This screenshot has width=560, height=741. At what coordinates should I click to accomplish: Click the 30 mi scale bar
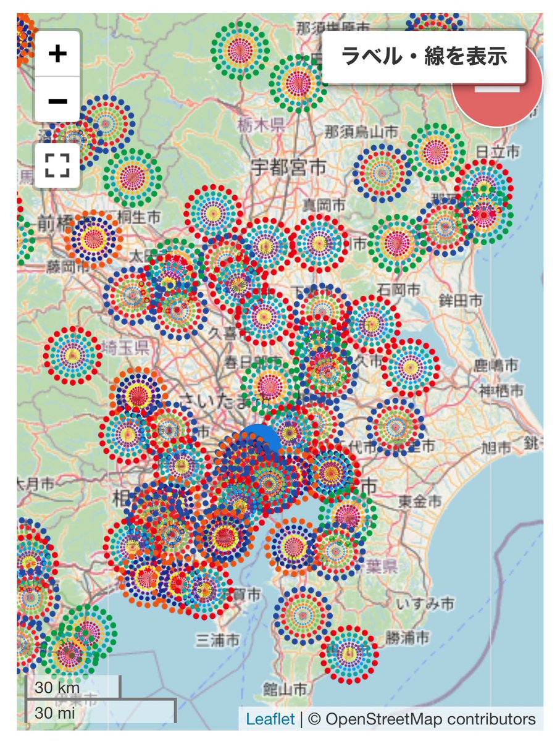pos(101,711)
